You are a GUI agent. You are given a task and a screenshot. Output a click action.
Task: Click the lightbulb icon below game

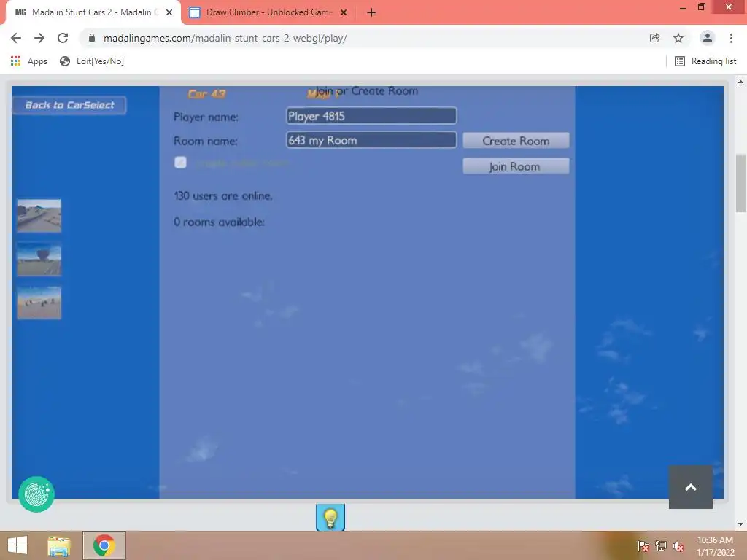coord(330,518)
